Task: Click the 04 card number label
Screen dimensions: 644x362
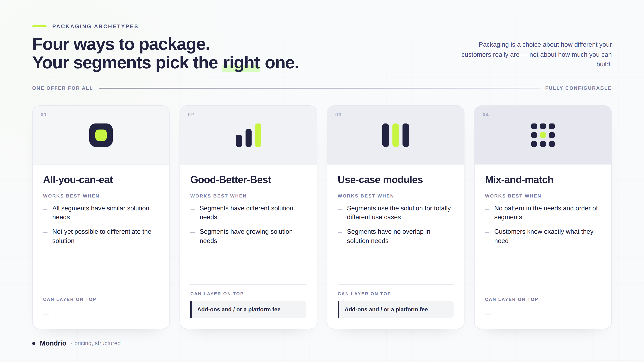Action: [x=486, y=115]
